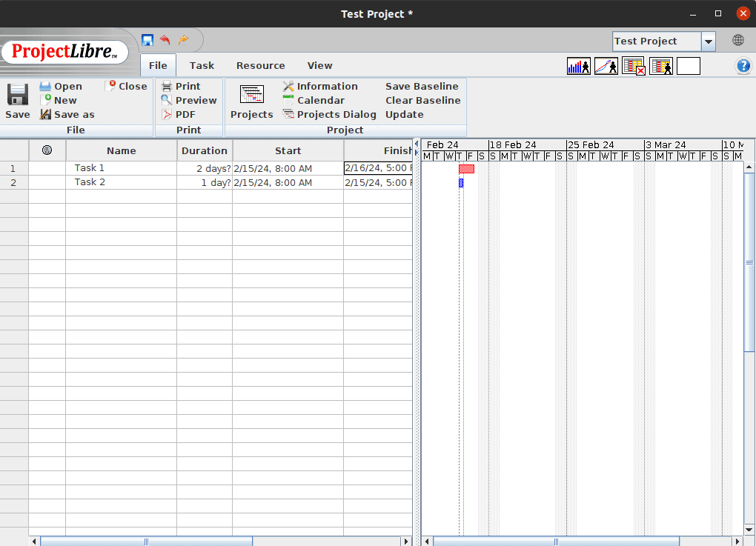The image size is (756, 546).
Task: Click the '25 Feb 24' timeline header
Action: (x=605, y=144)
